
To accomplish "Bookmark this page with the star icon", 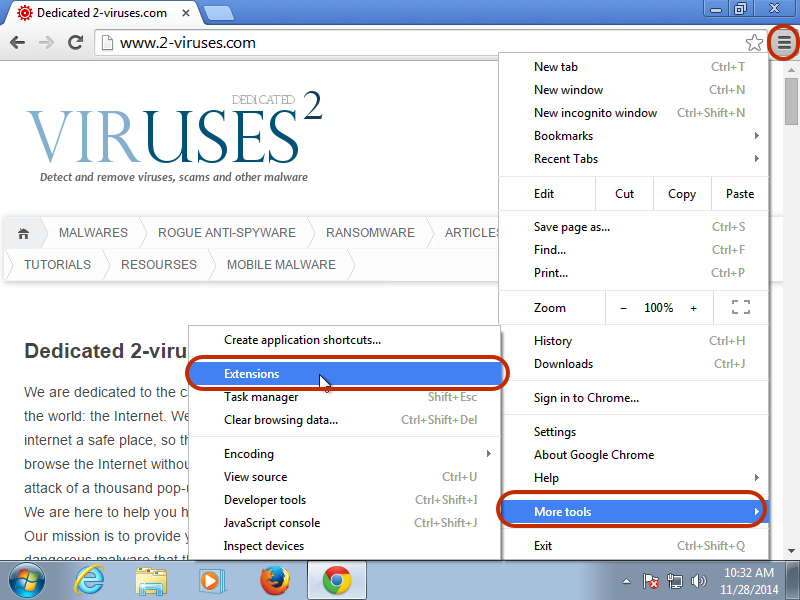I will (x=754, y=43).
